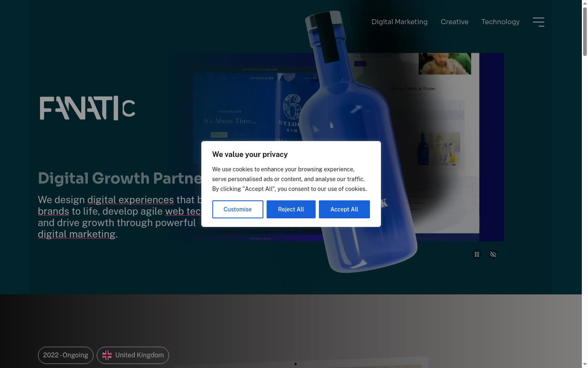The image size is (588, 368).
Task: Follow the brands link
Action: tap(53, 211)
